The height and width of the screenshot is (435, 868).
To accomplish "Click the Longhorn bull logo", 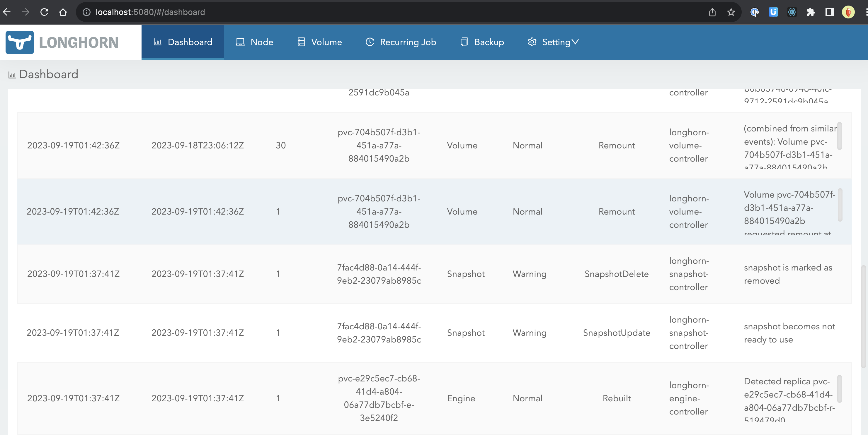I will (20, 42).
